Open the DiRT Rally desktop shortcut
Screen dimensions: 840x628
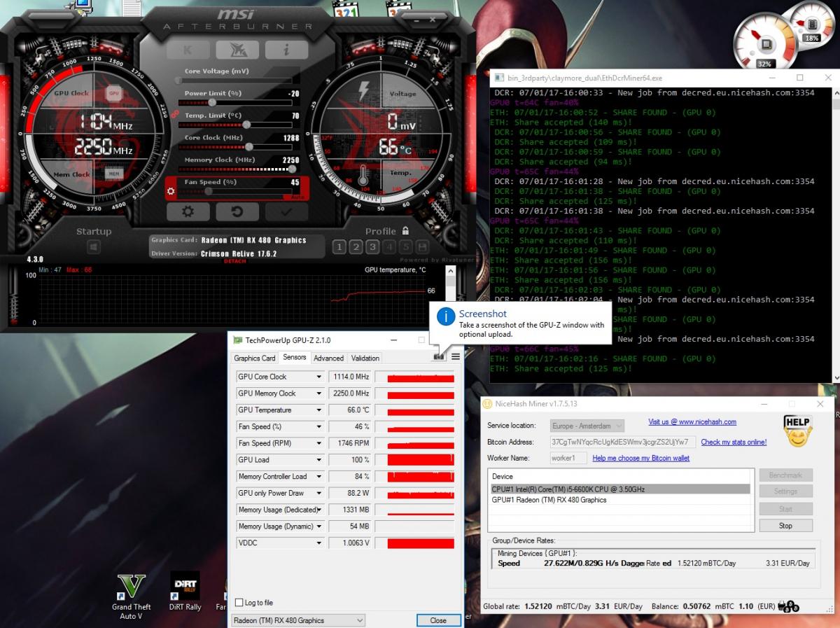point(185,592)
